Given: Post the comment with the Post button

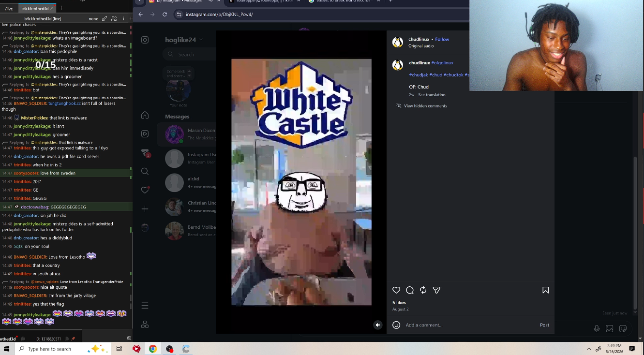Looking at the screenshot, I should 544,325.
